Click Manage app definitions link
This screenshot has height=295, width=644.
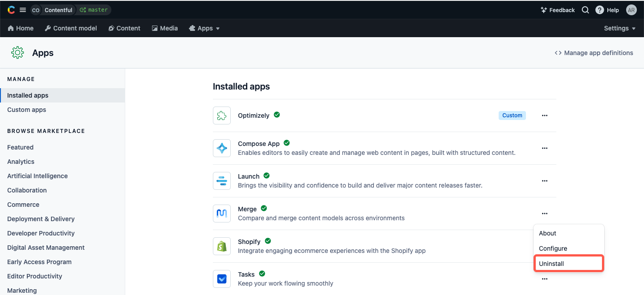coord(594,53)
